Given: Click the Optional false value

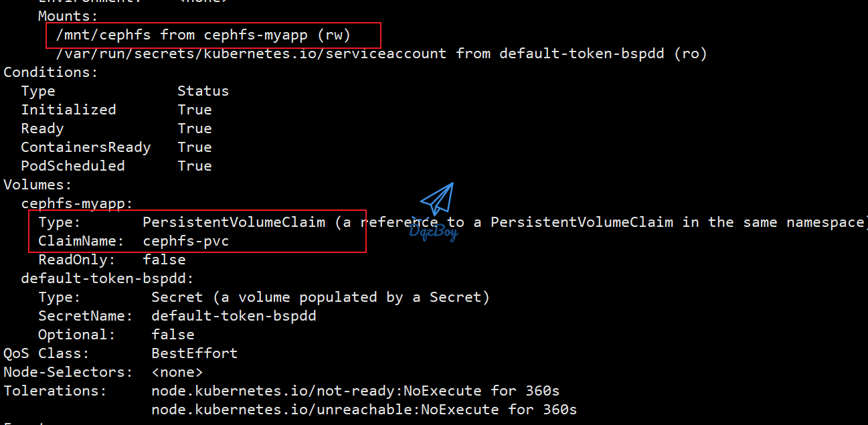Looking at the screenshot, I should pyautogui.click(x=173, y=335).
